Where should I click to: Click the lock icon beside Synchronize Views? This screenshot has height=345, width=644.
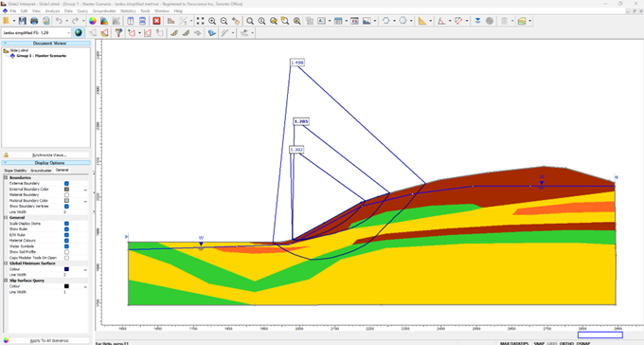tap(6, 155)
